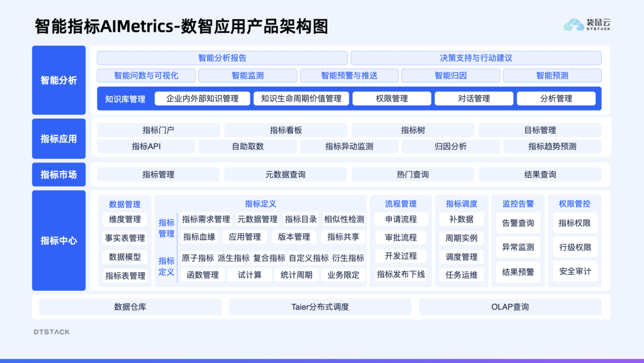Click 智能问数与可视化
644x363 pixels.
click(146, 76)
